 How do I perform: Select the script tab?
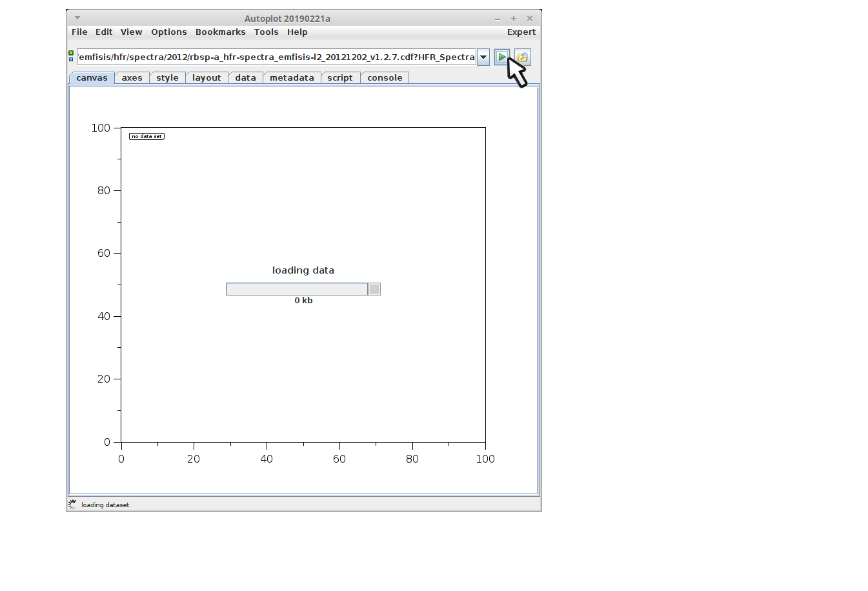point(339,78)
